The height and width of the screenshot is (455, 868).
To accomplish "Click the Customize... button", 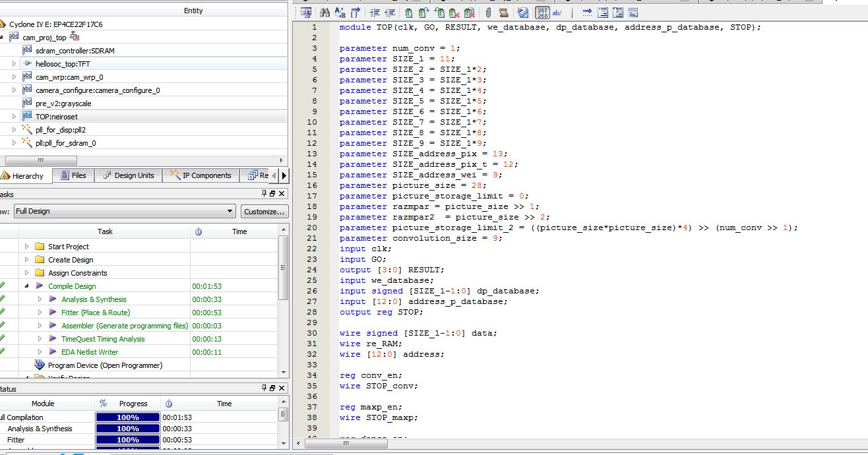I will coord(264,211).
